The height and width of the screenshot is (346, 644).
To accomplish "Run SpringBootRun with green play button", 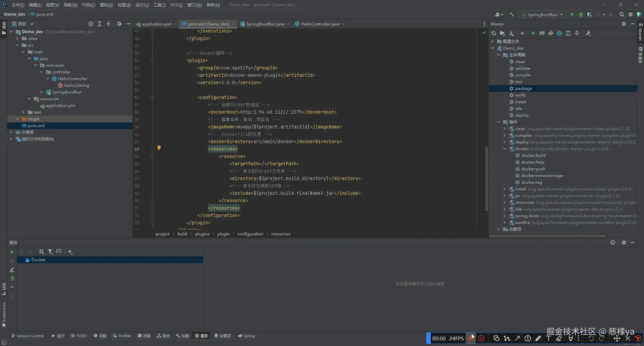I will click(573, 14).
